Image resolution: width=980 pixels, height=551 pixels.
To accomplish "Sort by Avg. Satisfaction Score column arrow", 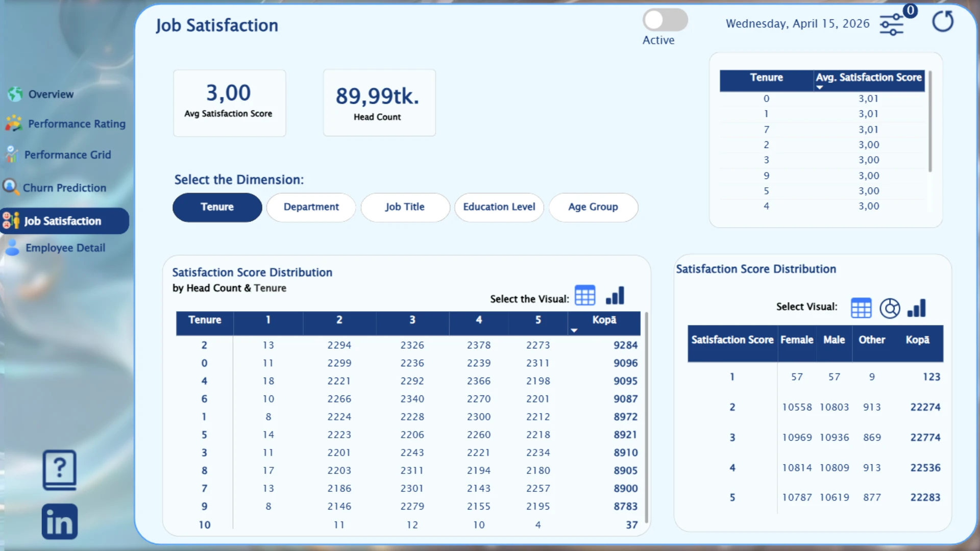I will click(x=820, y=88).
